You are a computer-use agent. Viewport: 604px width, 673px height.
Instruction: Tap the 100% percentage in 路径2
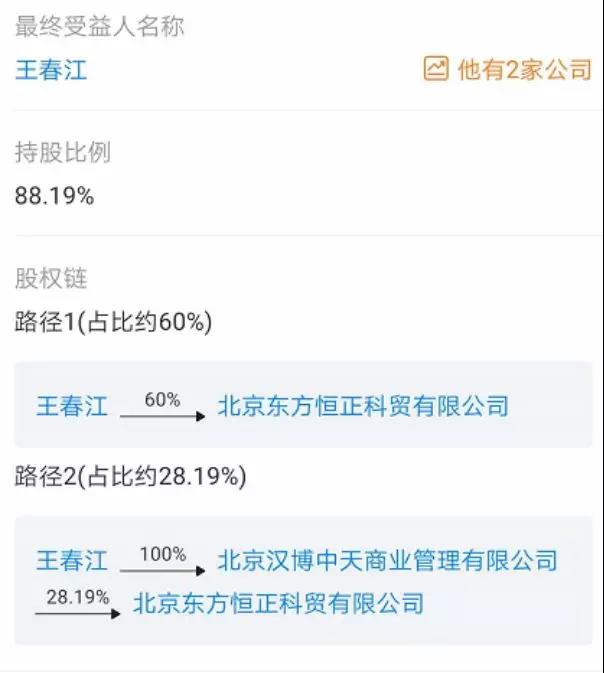click(x=162, y=554)
